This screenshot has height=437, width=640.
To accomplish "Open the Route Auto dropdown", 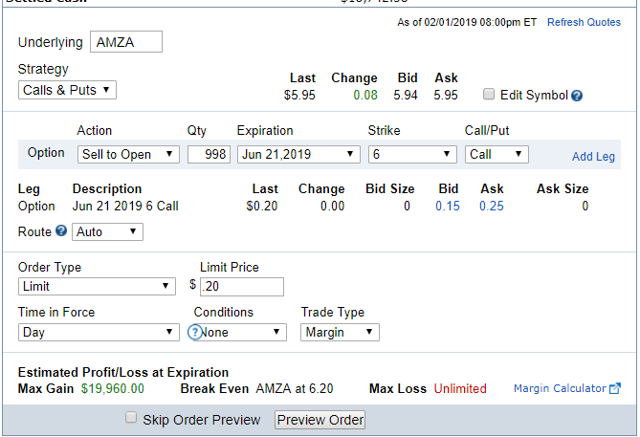I will point(108,232).
